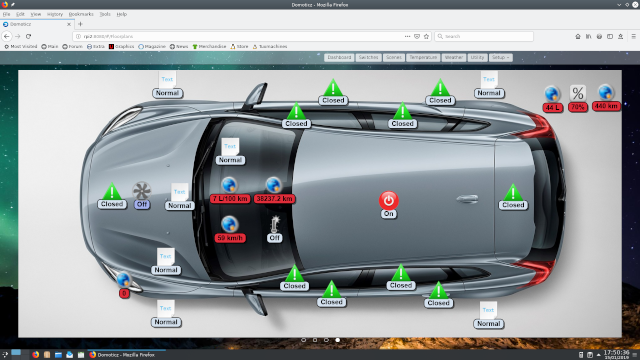
Task: Open the Most Visited bookmarks folder
Action: point(20,47)
